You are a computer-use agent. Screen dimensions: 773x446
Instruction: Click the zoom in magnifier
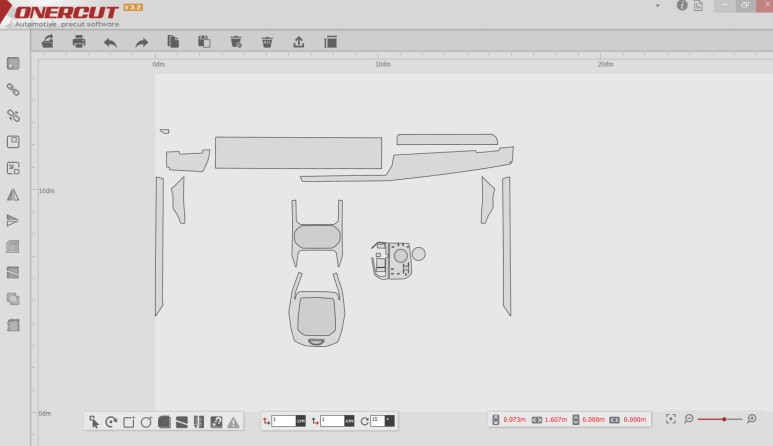tap(752, 419)
